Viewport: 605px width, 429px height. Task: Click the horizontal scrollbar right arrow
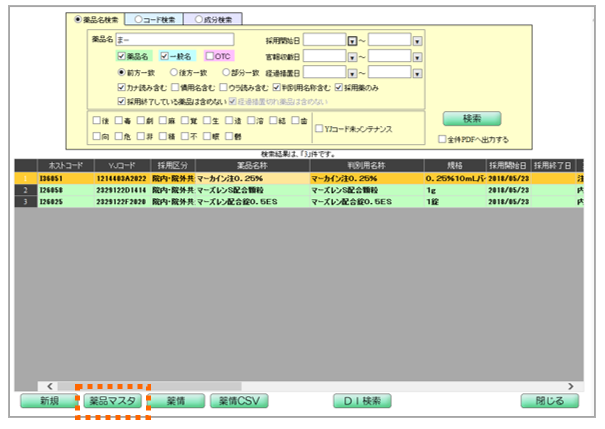point(571,385)
